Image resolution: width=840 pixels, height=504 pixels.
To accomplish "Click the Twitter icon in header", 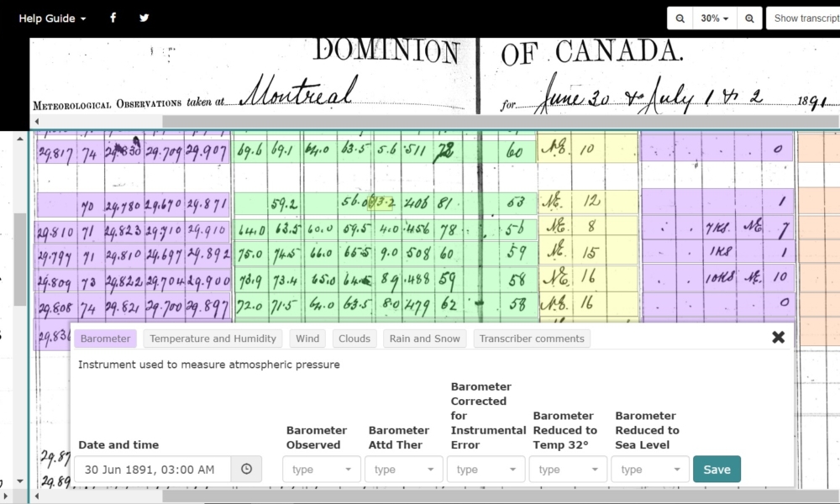I will [144, 18].
